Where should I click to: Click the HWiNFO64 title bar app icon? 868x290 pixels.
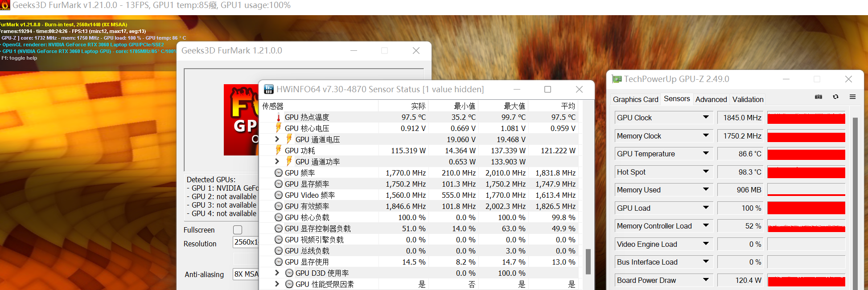[269, 89]
